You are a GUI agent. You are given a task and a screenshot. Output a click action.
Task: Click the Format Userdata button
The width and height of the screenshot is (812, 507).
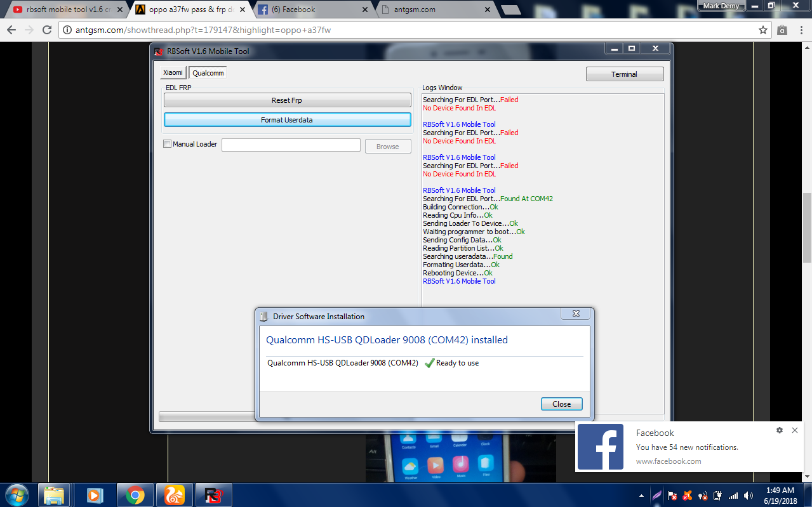(x=287, y=120)
